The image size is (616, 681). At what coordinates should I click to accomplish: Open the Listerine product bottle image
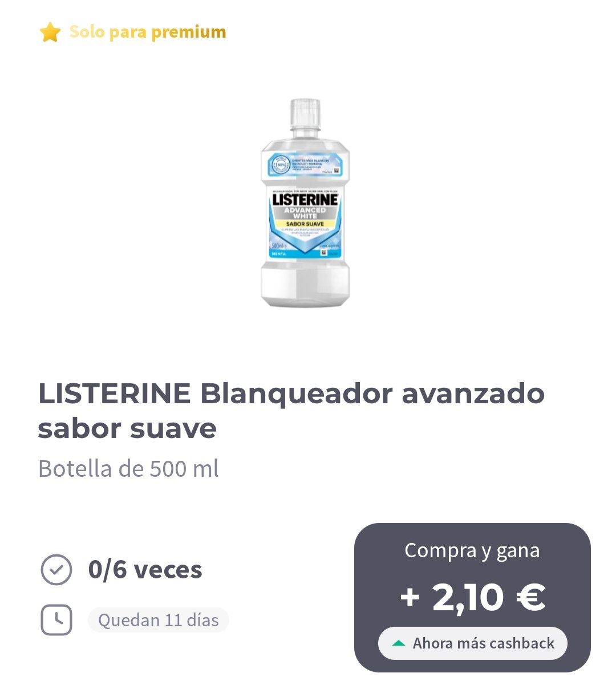tap(305, 203)
